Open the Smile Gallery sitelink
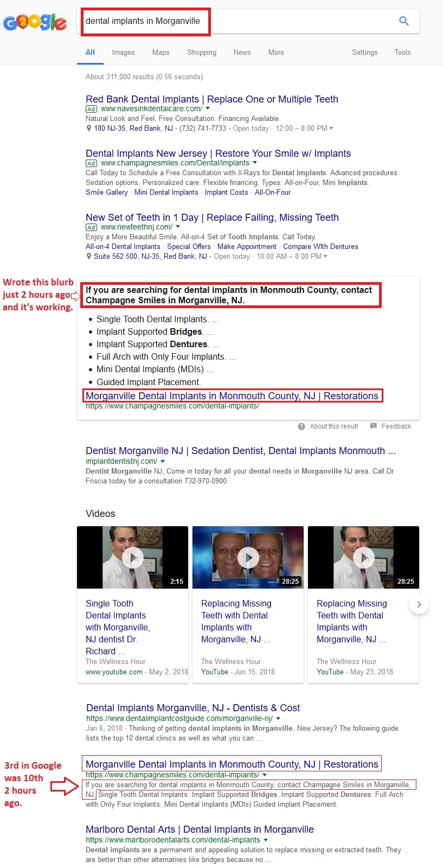 (x=107, y=193)
